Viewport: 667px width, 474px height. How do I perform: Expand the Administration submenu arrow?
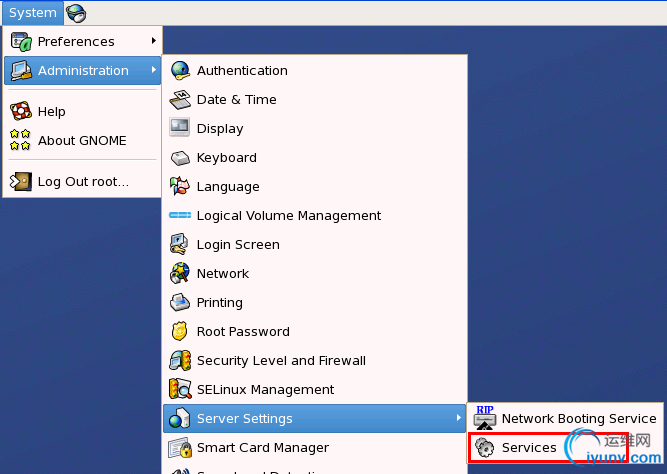(x=154, y=70)
